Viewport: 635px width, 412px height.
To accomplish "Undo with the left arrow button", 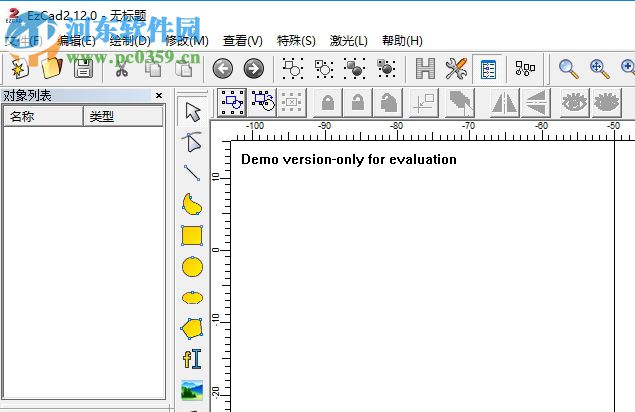I will click(x=223, y=68).
